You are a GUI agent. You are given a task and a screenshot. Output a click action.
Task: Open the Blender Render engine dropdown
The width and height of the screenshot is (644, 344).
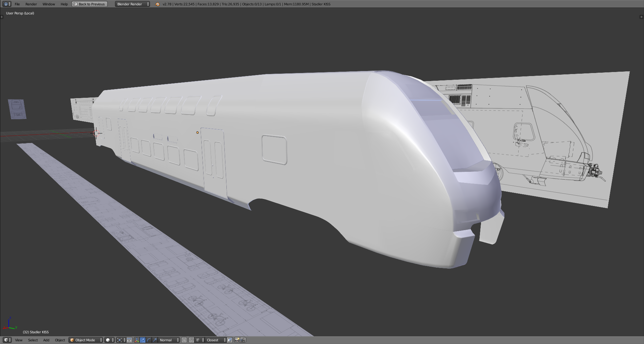pyautogui.click(x=132, y=4)
